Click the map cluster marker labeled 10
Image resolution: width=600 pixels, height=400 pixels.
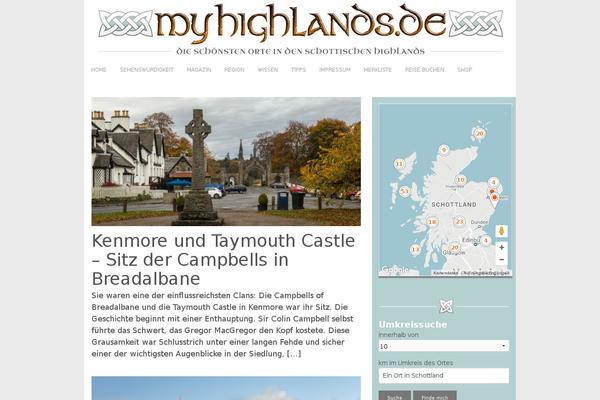pos(461,180)
